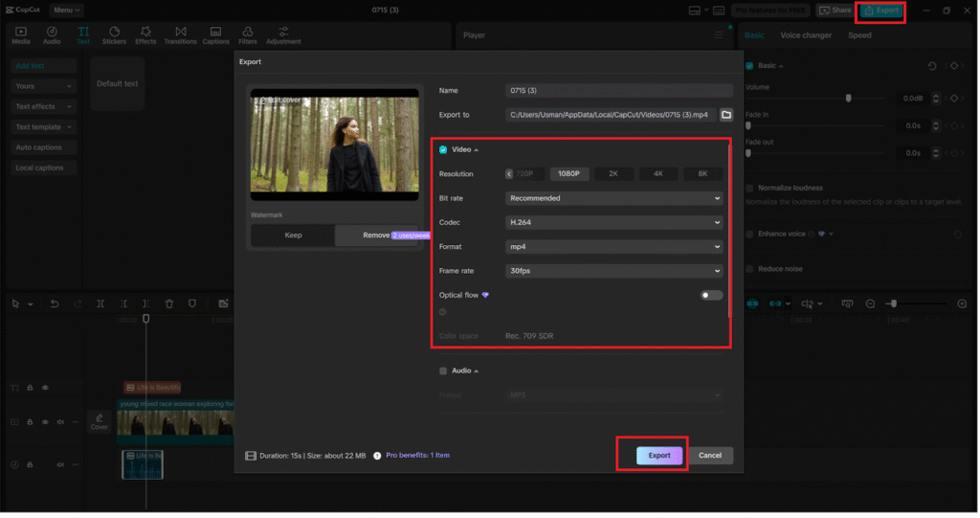
Task: Check the Audio export checkbox
Action: [443, 372]
